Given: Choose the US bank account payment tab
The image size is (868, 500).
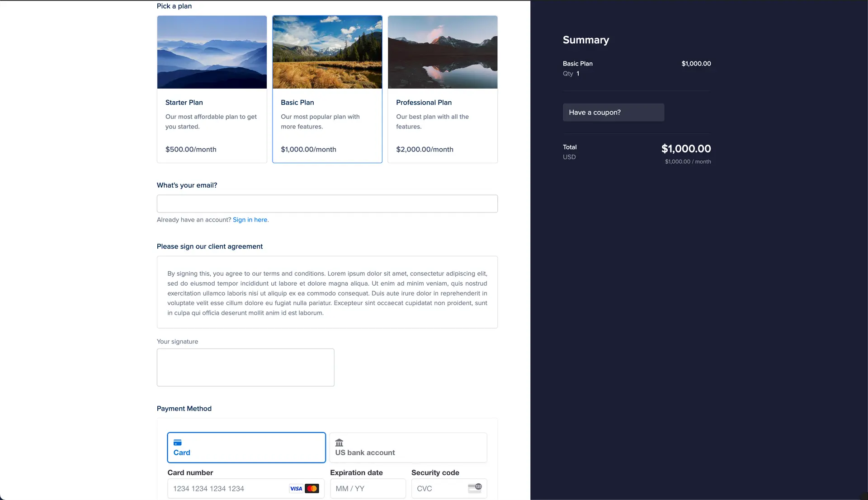Looking at the screenshot, I should 408,448.
